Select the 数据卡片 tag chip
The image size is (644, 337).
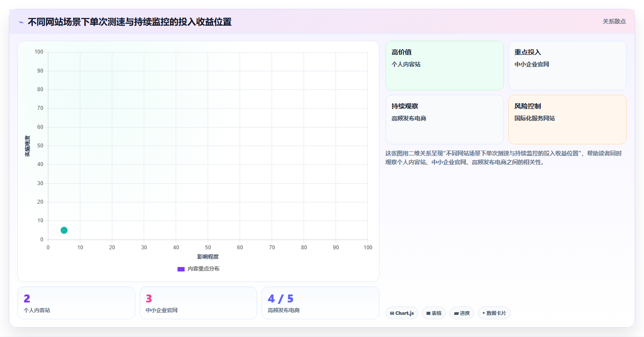click(x=494, y=313)
